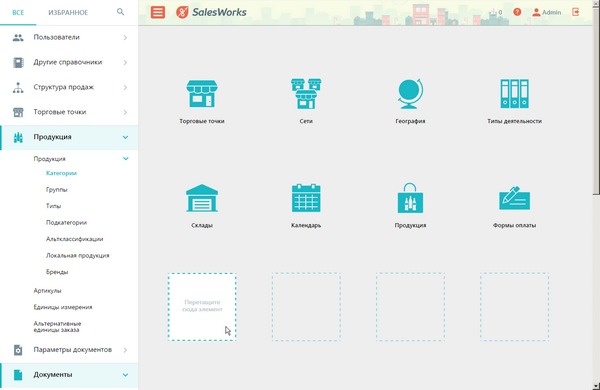The height and width of the screenshot is (390, 600).
Task: Click the SalesWorks logo
Action: click(x=211, y=12)
